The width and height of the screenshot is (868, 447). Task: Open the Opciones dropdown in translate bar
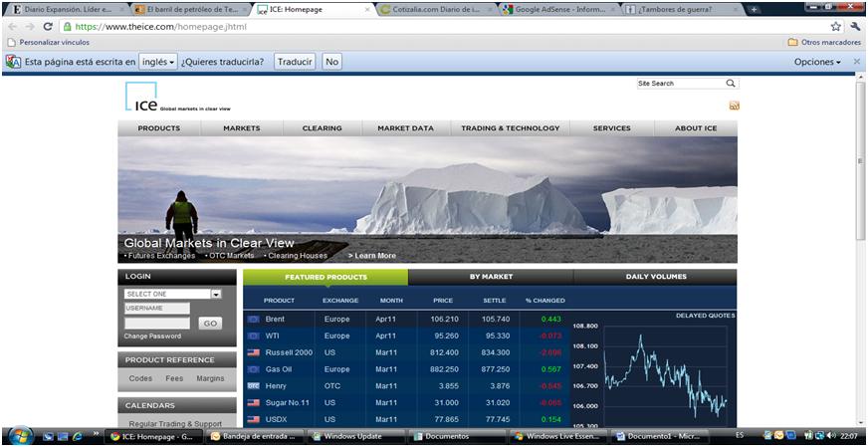coord(817,62)
